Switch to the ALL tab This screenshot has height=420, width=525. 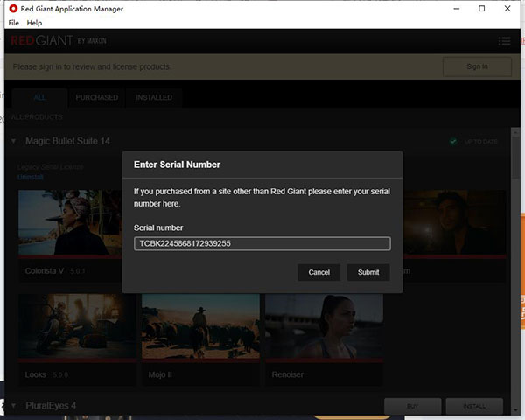coord(39,97)
